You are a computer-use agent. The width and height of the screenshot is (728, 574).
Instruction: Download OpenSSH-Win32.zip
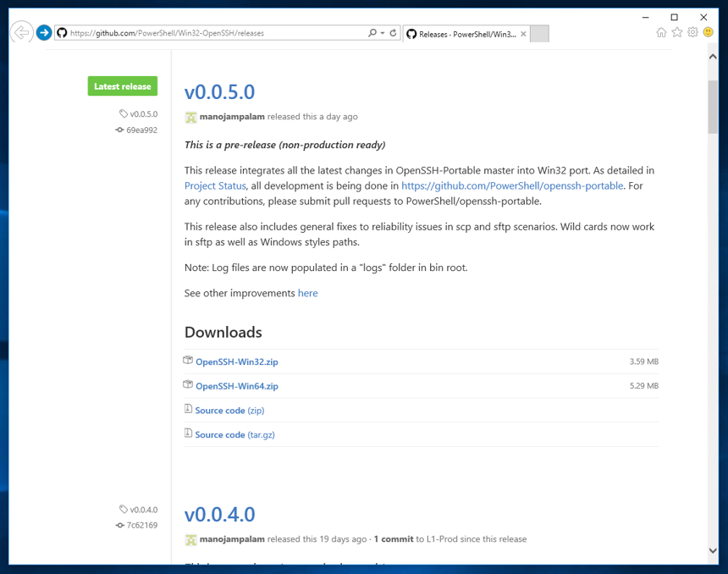point(237,362)
